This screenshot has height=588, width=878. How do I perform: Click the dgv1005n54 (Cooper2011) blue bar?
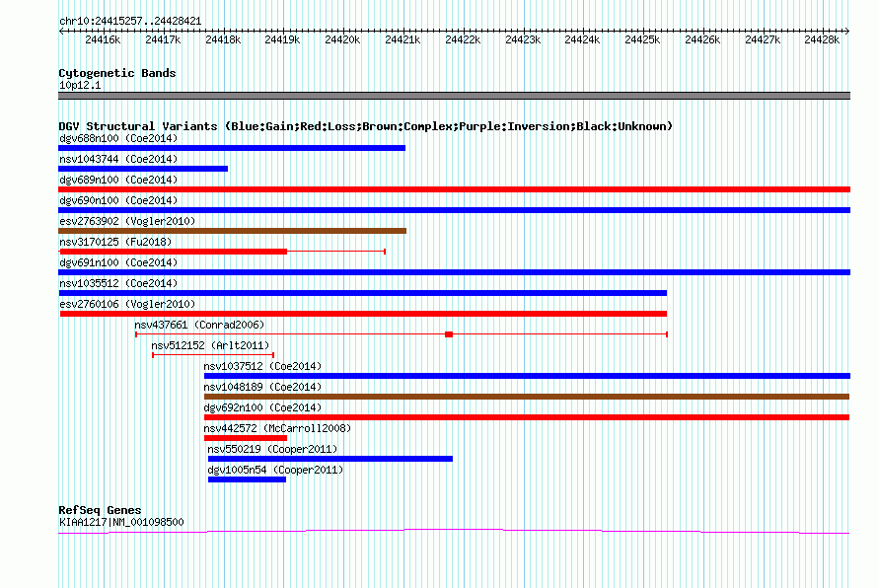pyautogui.click(x=247, y=479)
